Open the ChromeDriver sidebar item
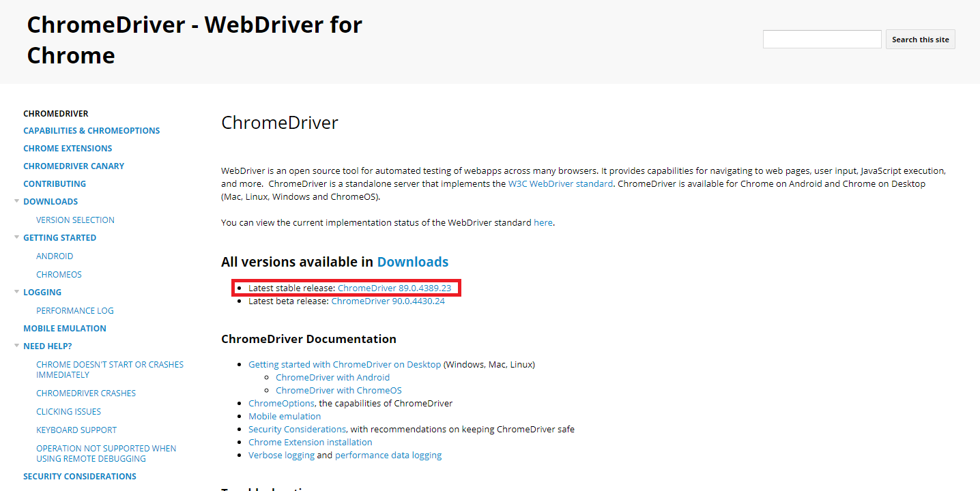This screenshot has width=980, height=491. [56, 114]
